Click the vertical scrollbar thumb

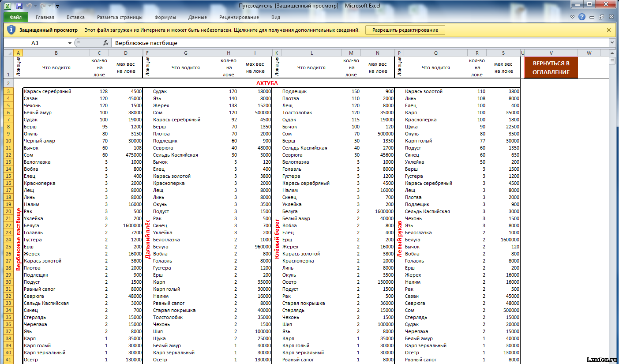coord(612,61)
